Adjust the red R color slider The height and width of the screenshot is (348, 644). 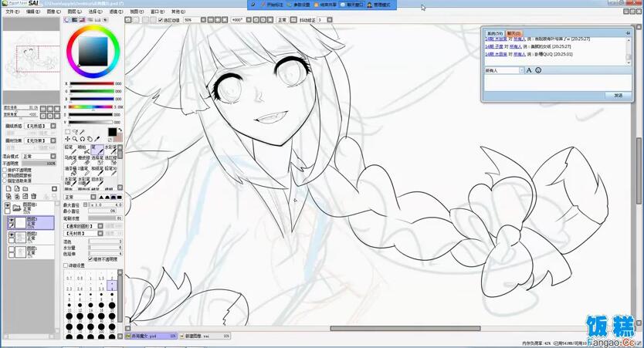92,83
